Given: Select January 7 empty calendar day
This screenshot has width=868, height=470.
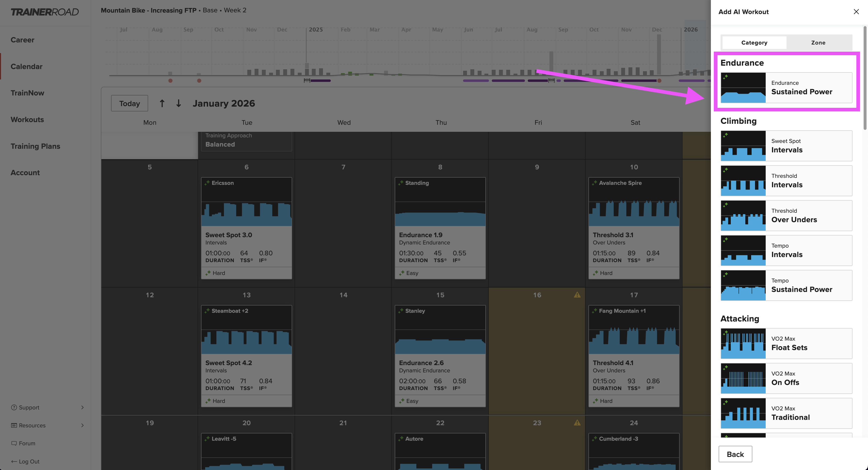Looking at the screenshot, I should pos(343,223).
